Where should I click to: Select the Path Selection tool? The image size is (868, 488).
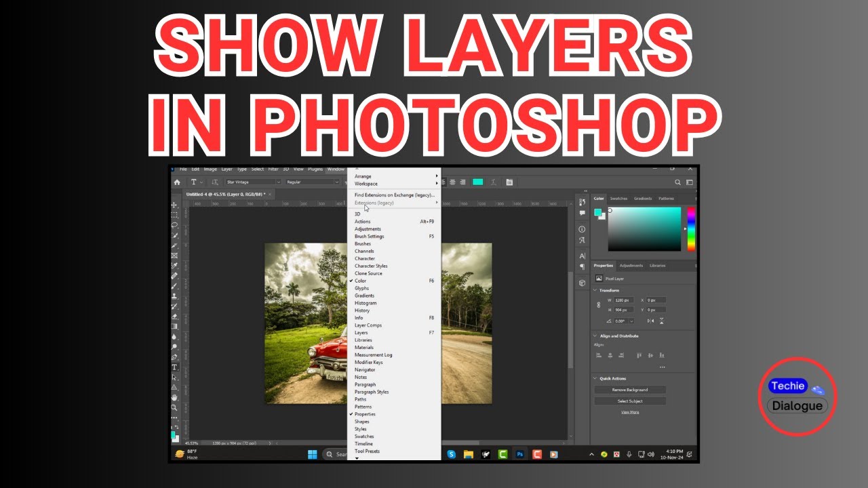pos(174,377)
